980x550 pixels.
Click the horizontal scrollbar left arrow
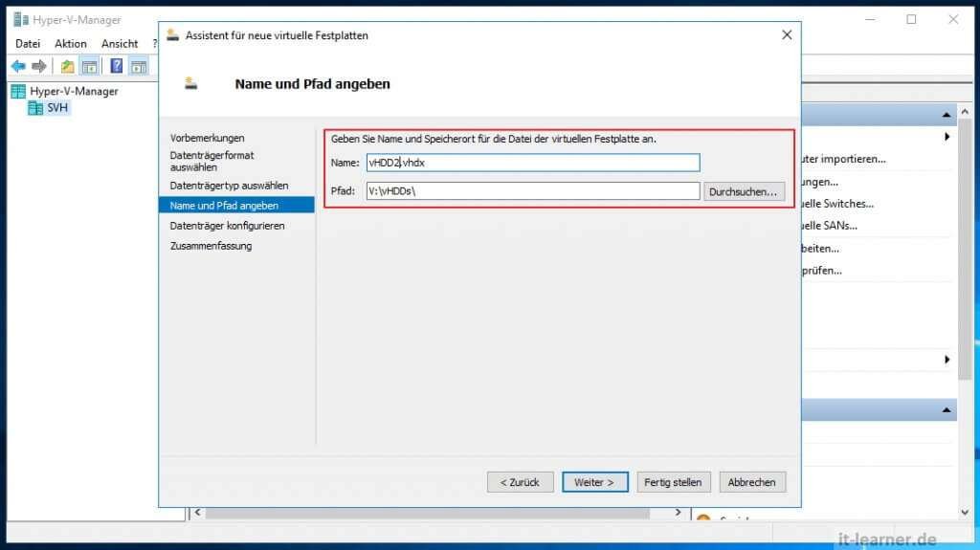point(197,513)
